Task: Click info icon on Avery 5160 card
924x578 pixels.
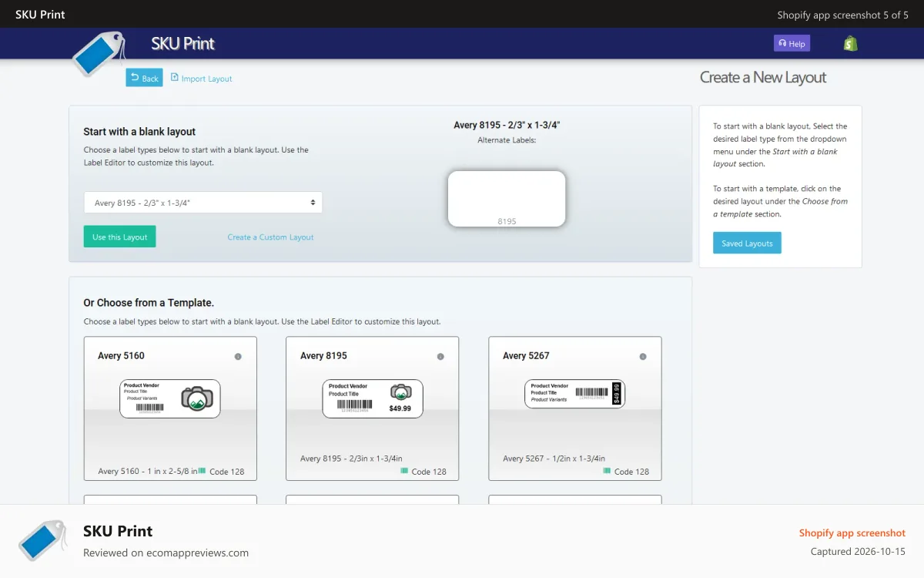Action: pos(238,356)
